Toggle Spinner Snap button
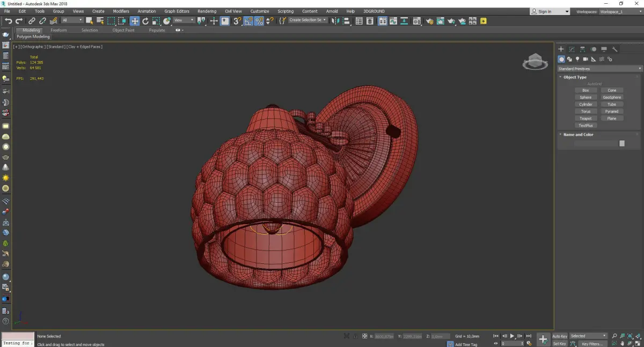644x347 pixels. coord(270,21)
